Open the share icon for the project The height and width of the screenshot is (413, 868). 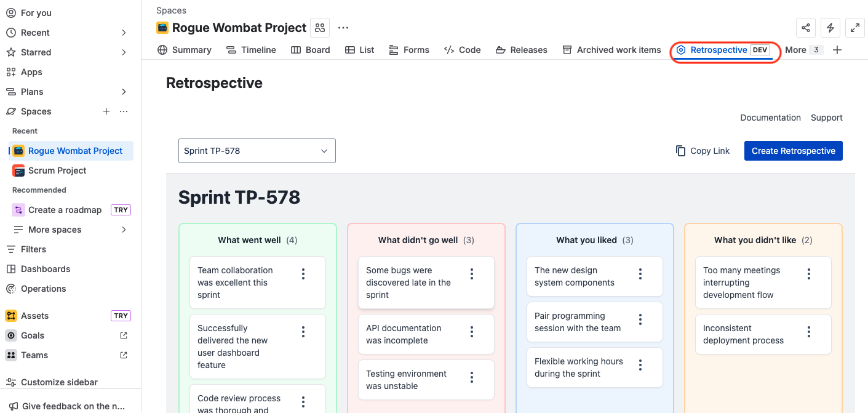click(x=806, y=28)
